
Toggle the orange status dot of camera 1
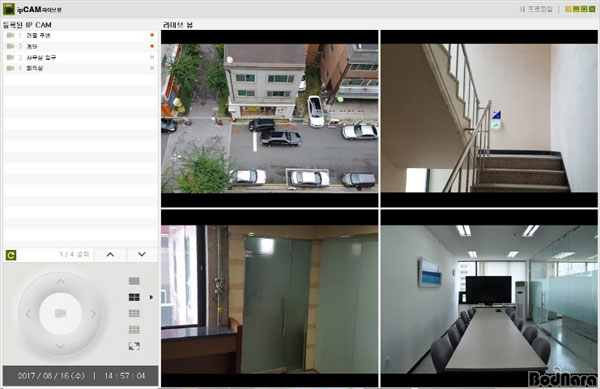tap(152, 35)
